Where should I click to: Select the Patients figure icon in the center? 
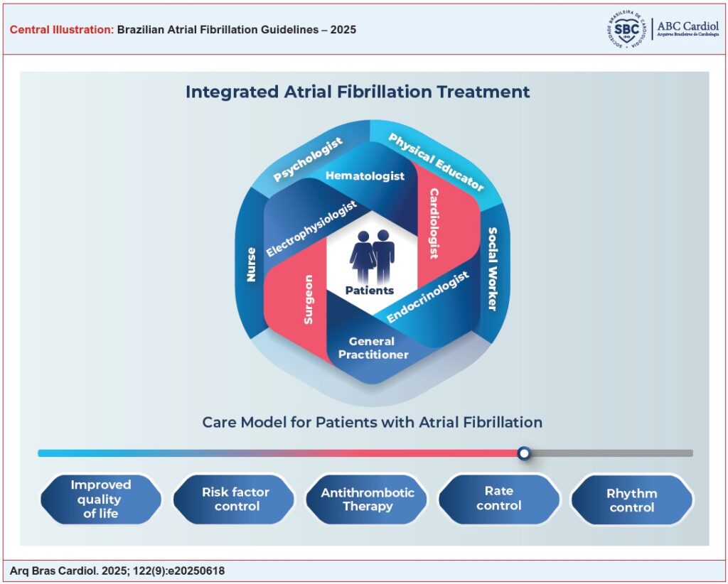372,256
